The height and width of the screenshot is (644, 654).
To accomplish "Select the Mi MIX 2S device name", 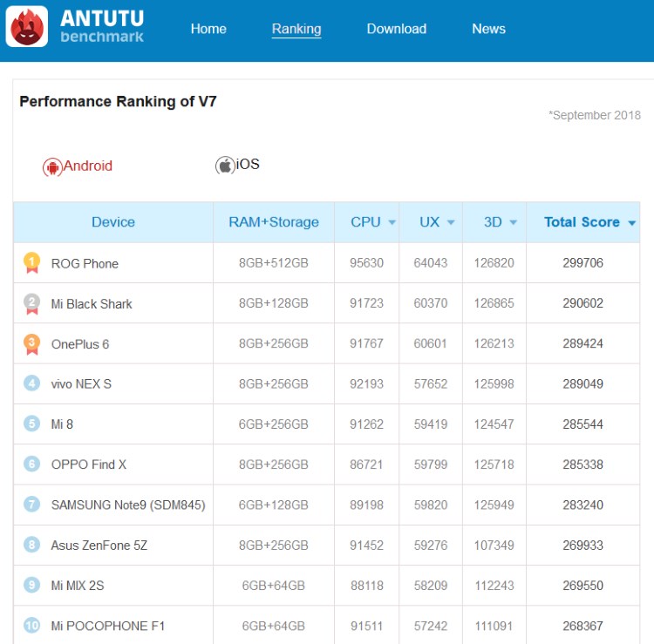I will 78,586.
